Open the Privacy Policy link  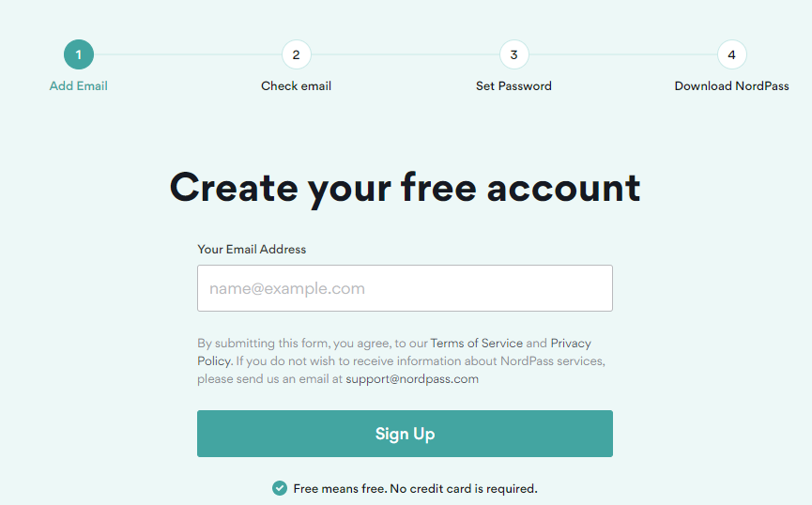(x=571, y=343)
